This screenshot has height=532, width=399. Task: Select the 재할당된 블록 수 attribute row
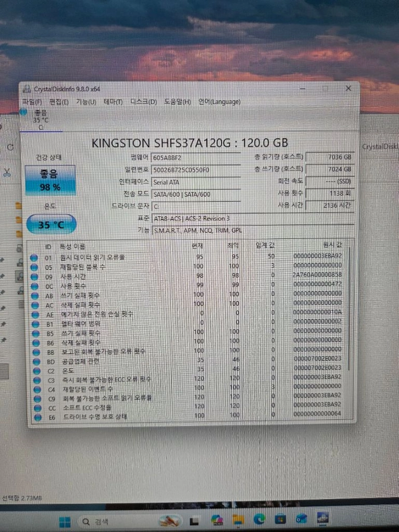pyautogui.click(x=187, y=267)
